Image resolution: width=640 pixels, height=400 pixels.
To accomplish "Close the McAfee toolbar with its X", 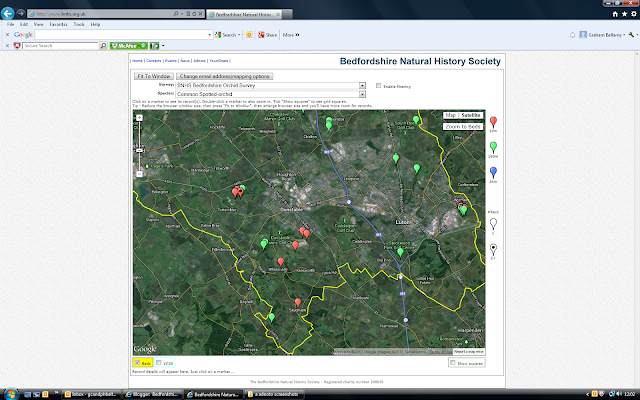I will [x=7, y=46].
